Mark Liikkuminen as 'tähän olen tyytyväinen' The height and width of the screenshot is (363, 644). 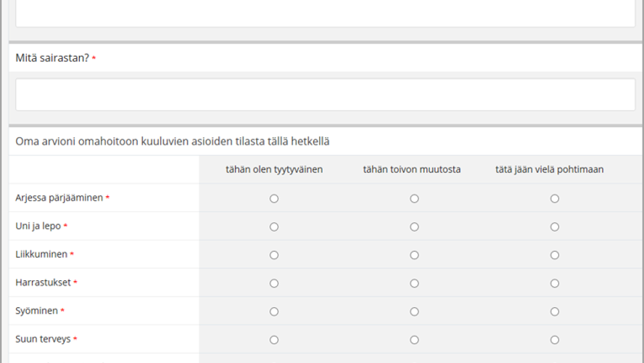(x=274, y=255)
